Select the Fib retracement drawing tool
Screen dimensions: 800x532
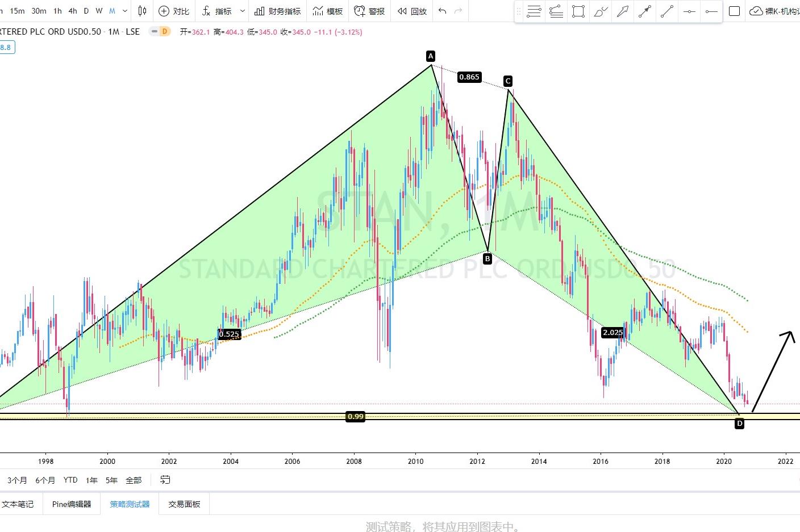tap(534, 11)
